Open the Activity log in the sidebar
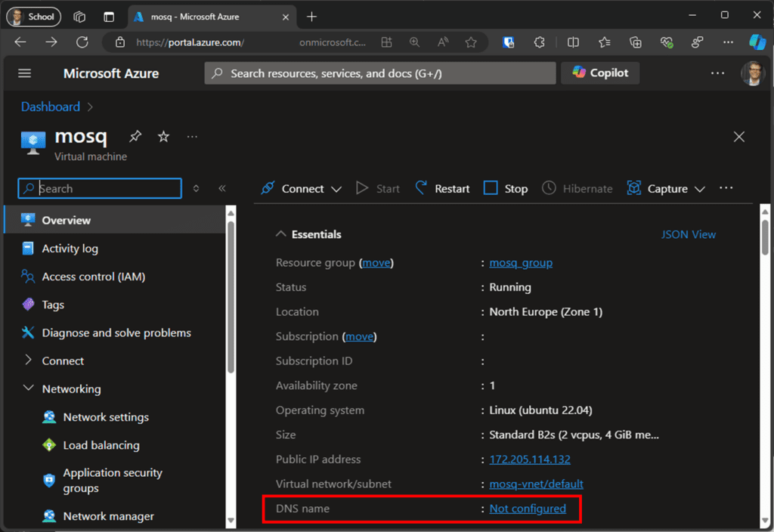The image size is (774, 532). tap(70, 248)
